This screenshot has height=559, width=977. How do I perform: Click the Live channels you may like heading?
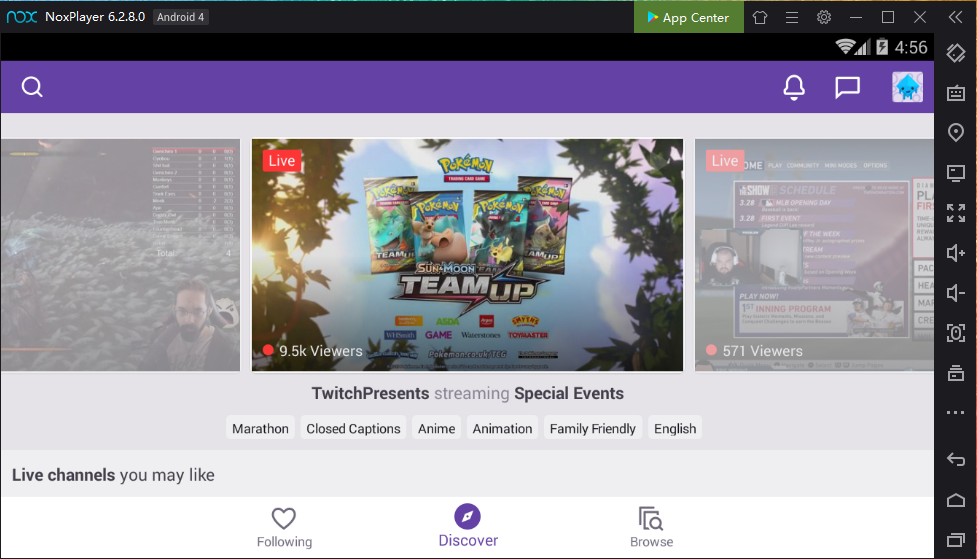click(x=113, y=475)
